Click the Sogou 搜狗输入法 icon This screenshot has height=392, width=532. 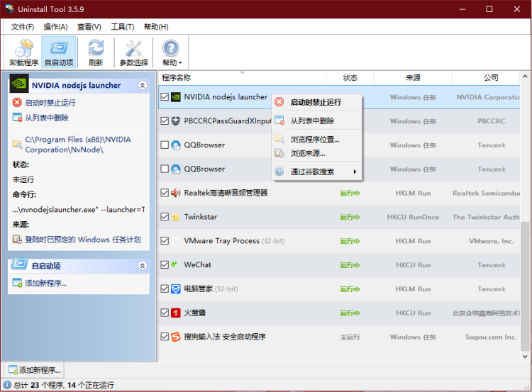[175, 337]
